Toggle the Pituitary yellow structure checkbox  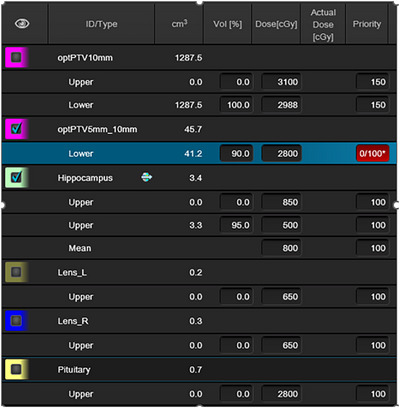tap(16, 369)
